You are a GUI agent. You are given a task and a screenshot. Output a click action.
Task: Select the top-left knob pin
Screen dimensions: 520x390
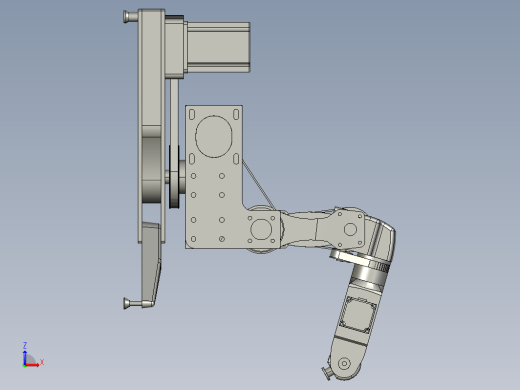pyautogui.click(x=130, y=16)
